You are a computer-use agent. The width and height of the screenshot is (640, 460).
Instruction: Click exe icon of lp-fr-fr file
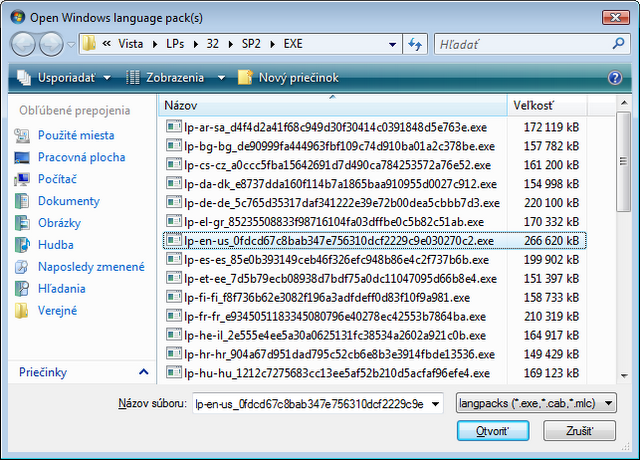173,315
